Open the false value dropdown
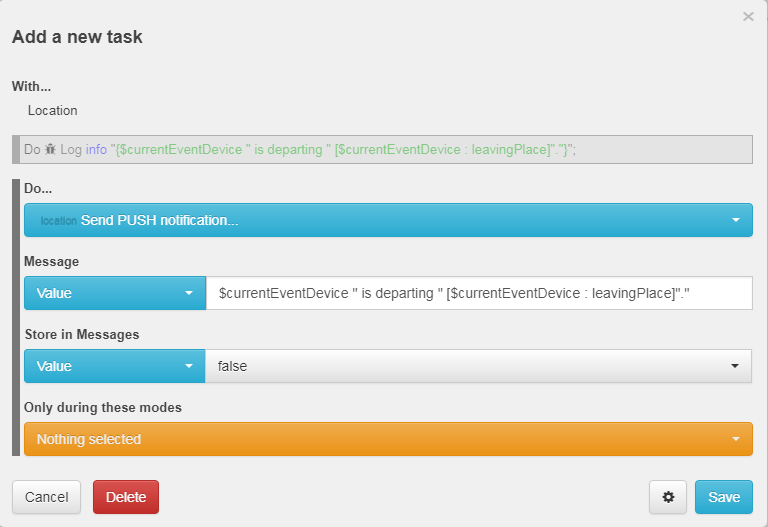 (x=479, y=366)
